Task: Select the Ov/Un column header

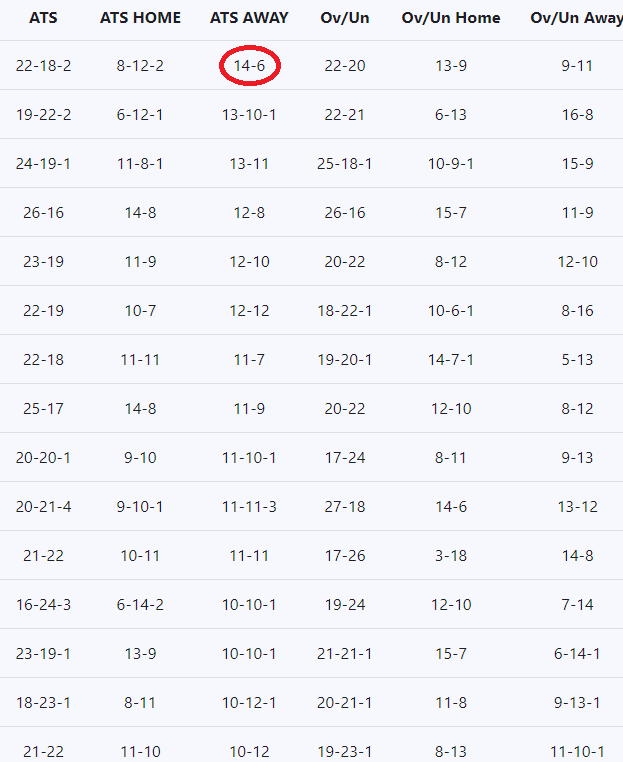Action: [x=345, y=18]
